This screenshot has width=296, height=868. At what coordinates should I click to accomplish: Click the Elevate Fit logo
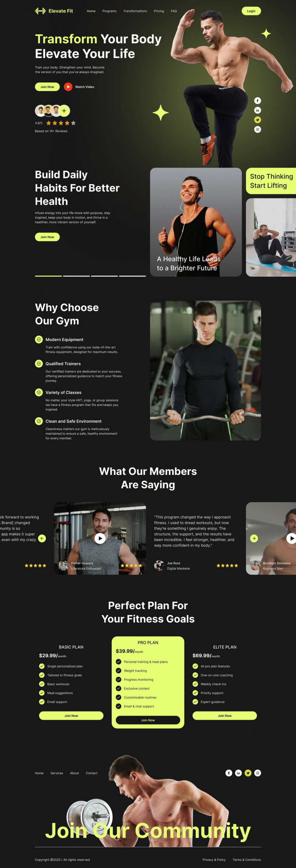point(54,11)
